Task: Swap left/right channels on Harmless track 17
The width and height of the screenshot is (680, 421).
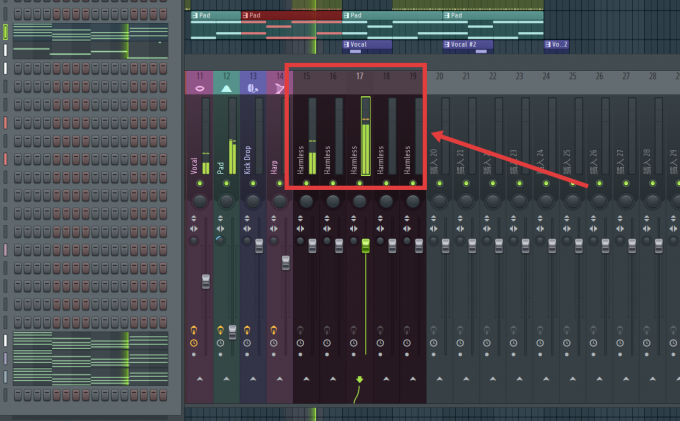Action: [353, 228]
